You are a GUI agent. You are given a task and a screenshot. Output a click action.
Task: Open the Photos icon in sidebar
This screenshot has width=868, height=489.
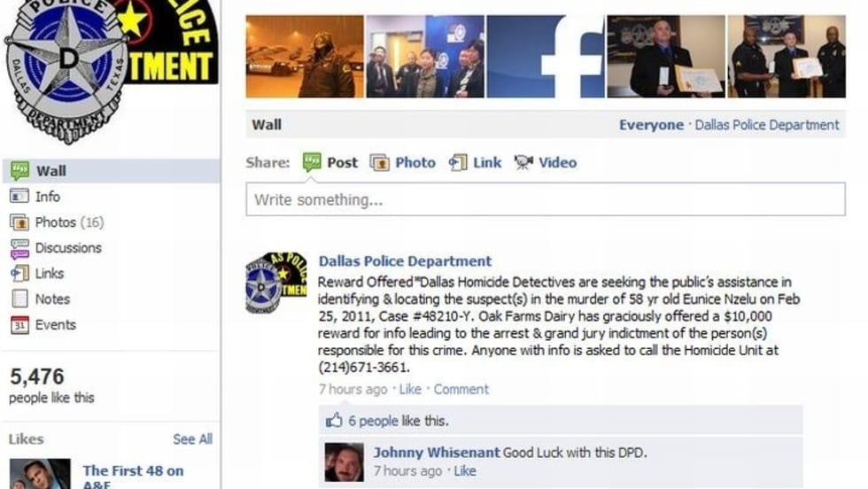pyautogui.click(x=19, y=222)
